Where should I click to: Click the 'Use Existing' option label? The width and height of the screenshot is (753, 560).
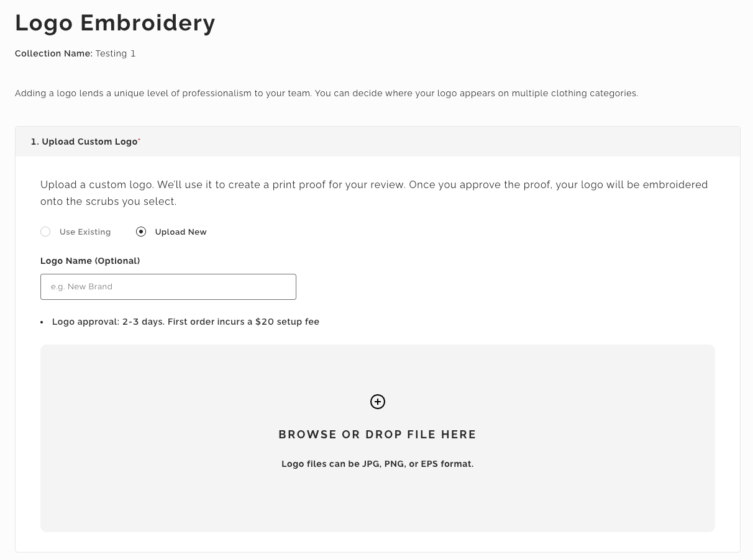(85, 232)
